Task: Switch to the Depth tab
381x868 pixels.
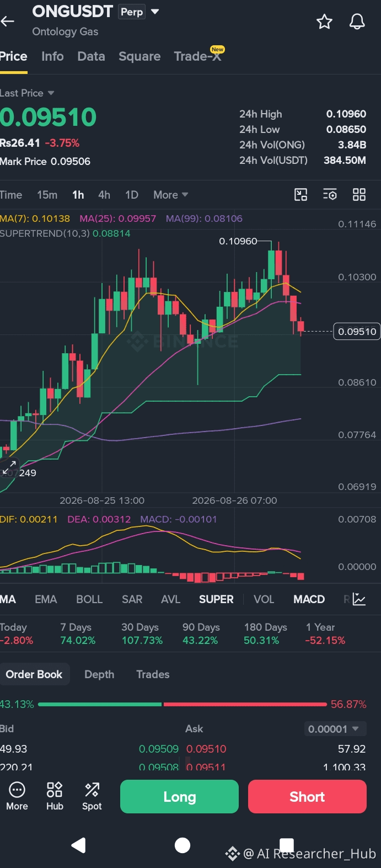Action: 99,674
